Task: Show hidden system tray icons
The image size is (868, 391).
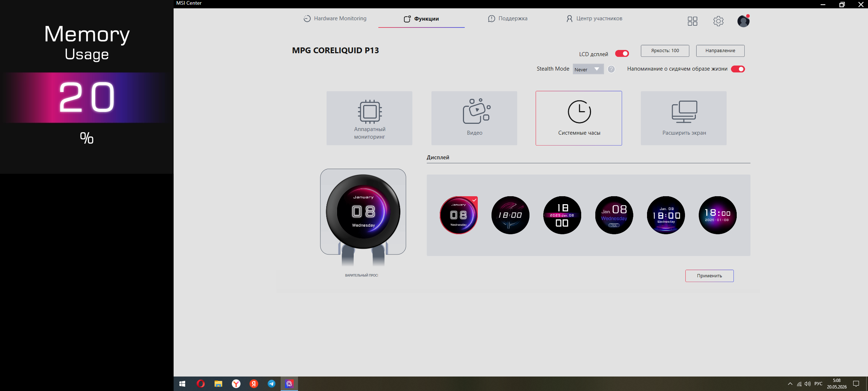Action: click(790, 384)
